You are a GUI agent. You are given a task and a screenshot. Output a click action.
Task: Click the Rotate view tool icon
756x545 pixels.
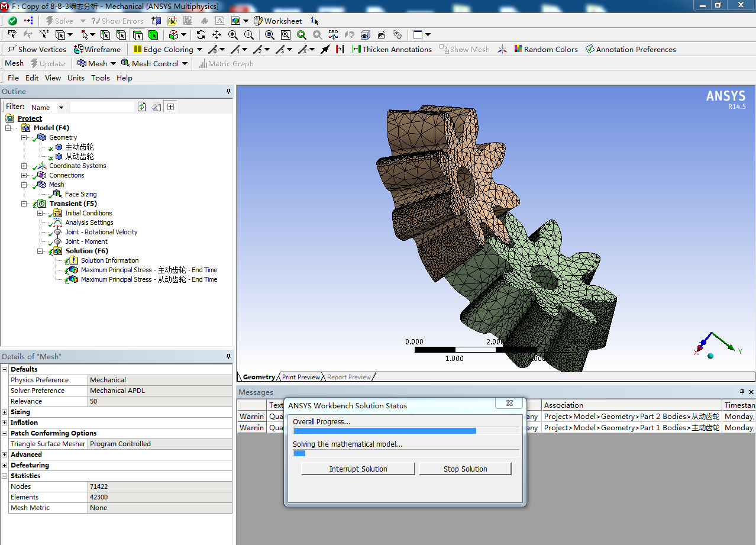(201, 35)
